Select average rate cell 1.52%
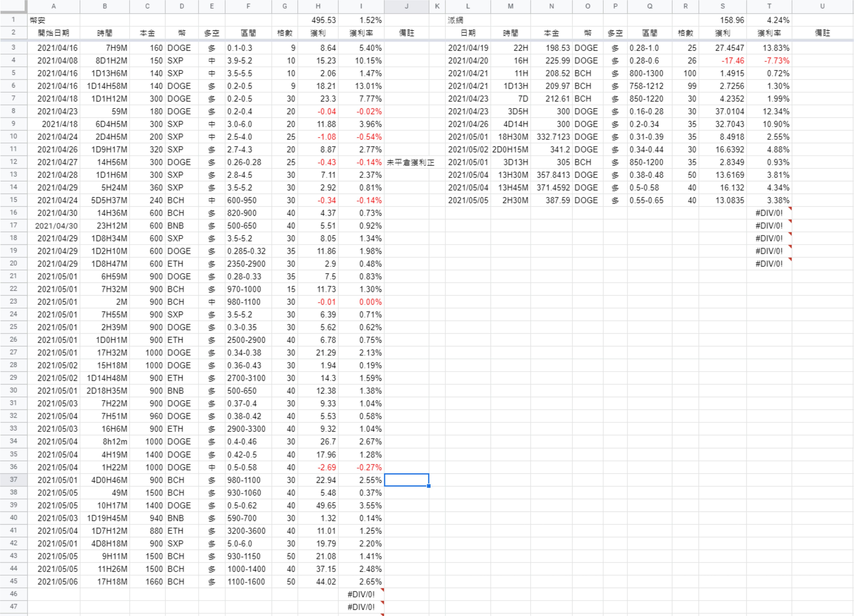Screen dimensions: 854x616 click(361, 20)
